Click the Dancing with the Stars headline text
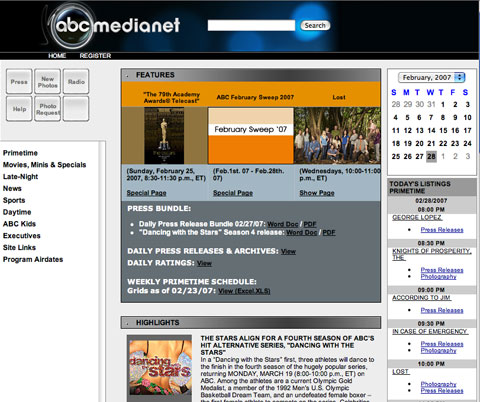 [x=287, y=345]
